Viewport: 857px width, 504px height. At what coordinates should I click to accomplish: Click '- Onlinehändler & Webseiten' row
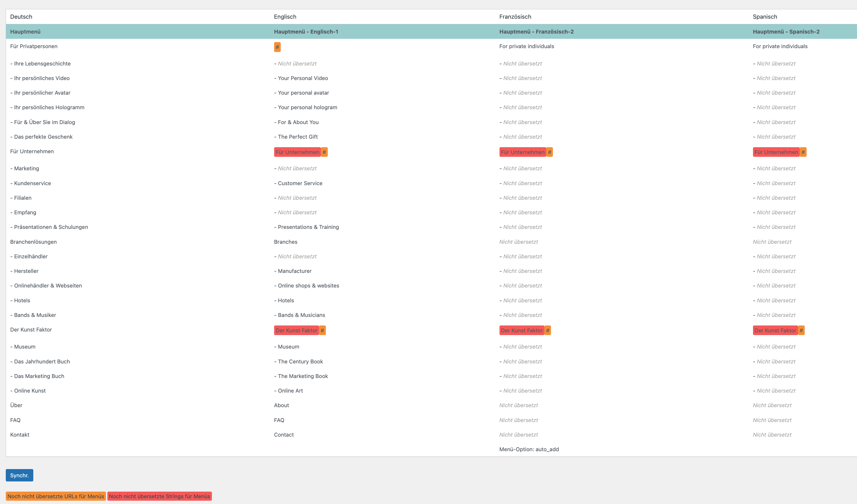pyautogui.click(x=46, y=286)
